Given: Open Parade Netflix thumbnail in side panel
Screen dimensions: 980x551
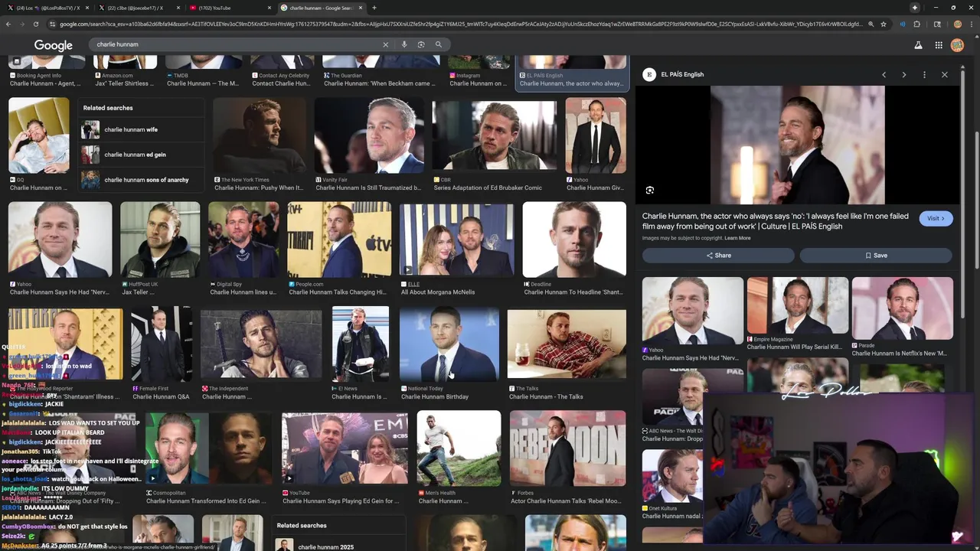Looking at the screenshot, I should [903, 308].
